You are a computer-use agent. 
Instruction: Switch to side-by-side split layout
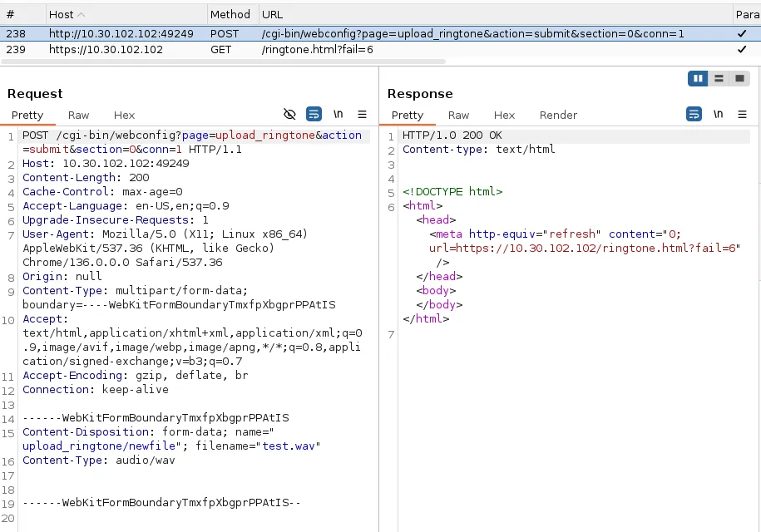pos(697,78)
